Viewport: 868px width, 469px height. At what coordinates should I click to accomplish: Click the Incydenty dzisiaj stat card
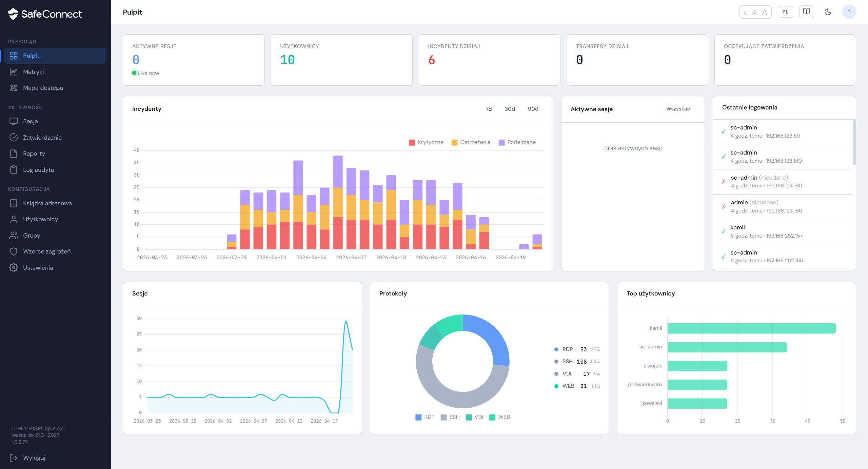tap(489, 60)
